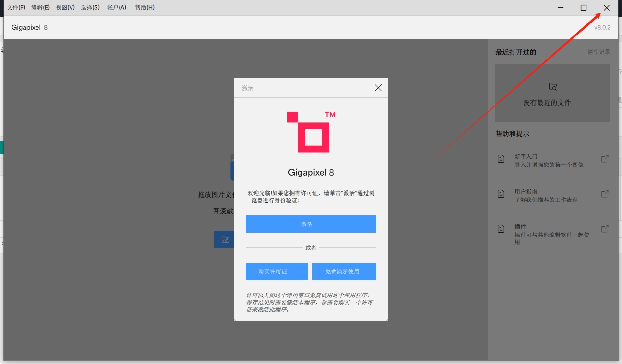This screenshot has height=364, width=622.
Task: Maximize the Gigapixel window
Action: point(584,8)
